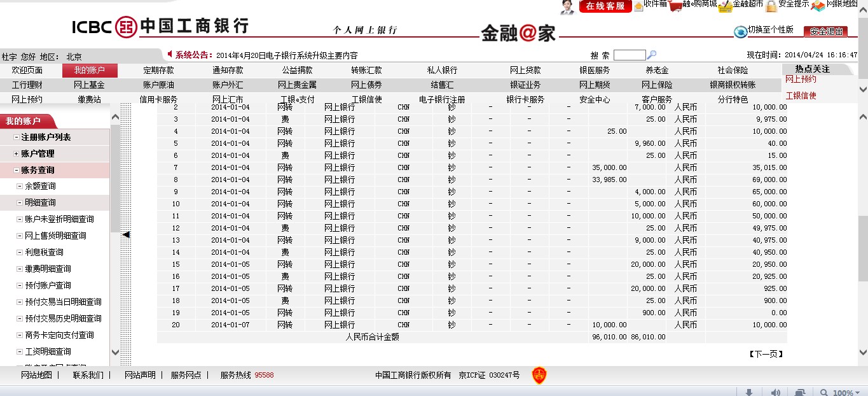Click the system announcement speaker icon

click(170, 55)
